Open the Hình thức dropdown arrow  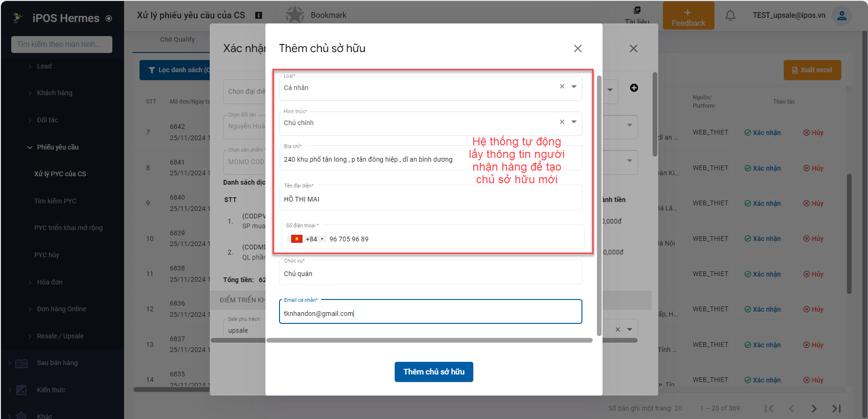coord(574,122)
